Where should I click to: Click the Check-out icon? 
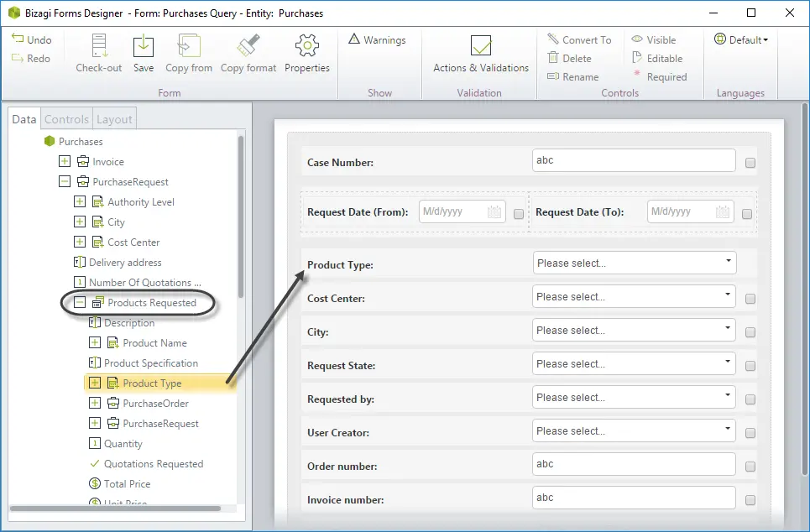coord(99,45)
